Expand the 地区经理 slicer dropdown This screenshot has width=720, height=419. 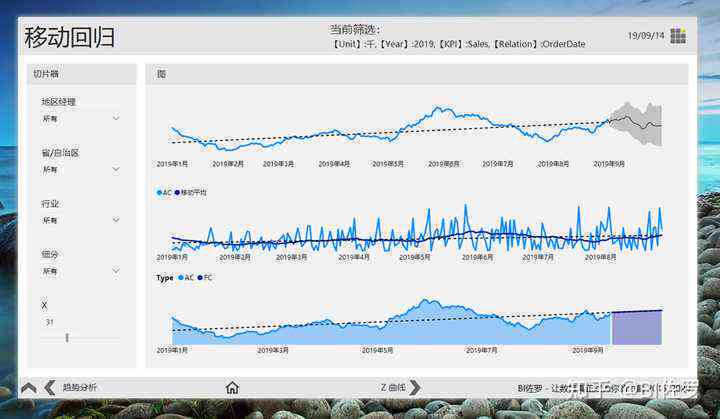coord(116,119)
